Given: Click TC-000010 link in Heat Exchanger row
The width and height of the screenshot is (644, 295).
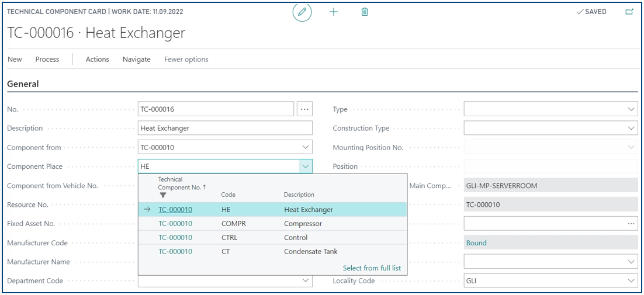Looking at the screenshot, I should pyautogui.click(x=175, y=210).
